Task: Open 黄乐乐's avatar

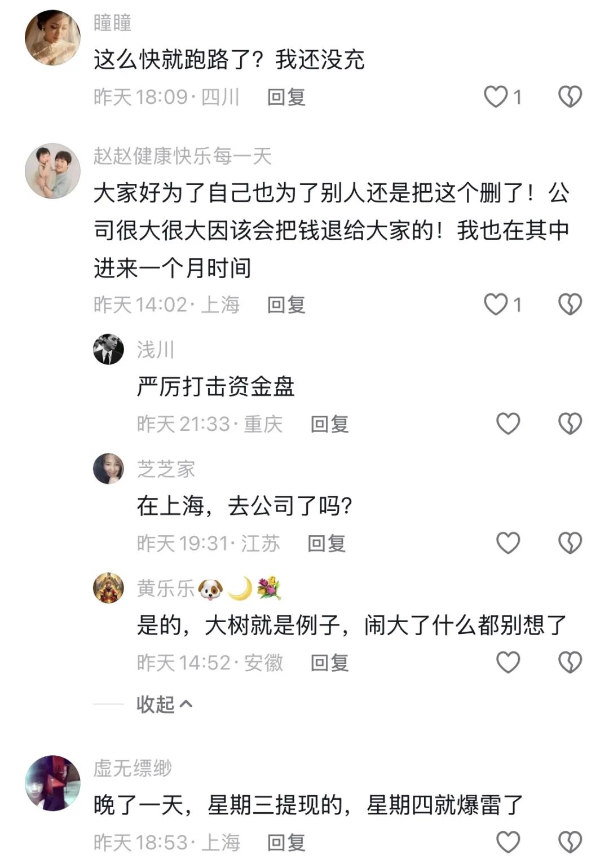Action: click(x=108, y=588)
